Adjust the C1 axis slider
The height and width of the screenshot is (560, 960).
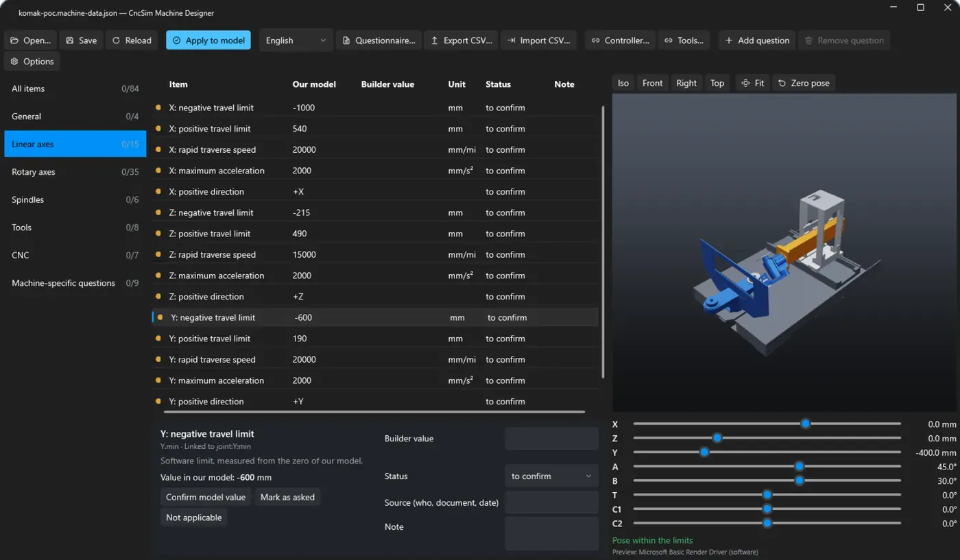click(x=767, y=509)
